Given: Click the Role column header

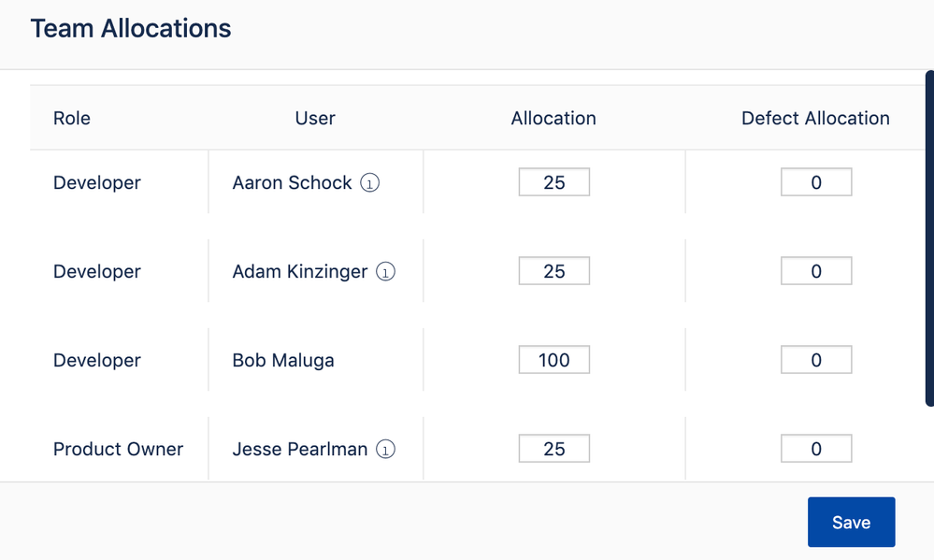Looking at the screenshot, I should (71, 118).
